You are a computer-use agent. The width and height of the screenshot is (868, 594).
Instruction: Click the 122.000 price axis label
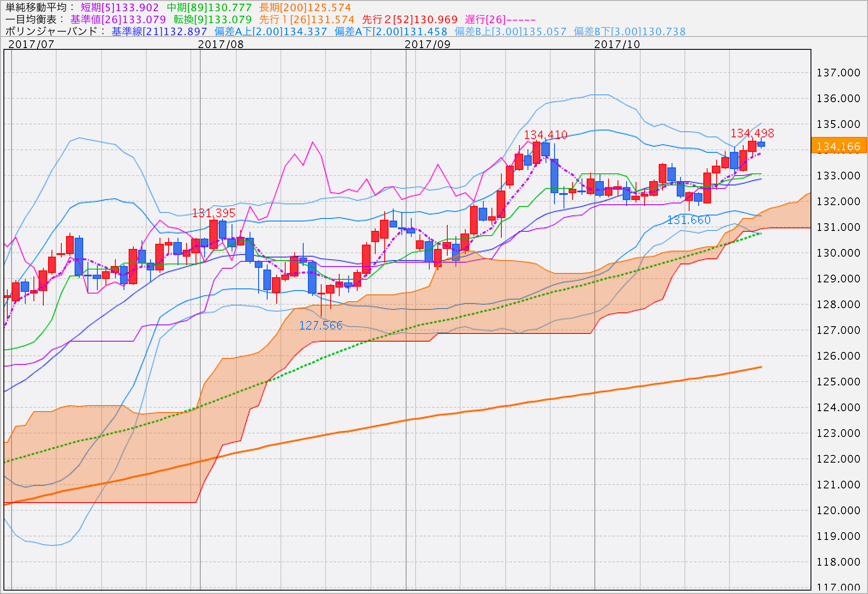[x=838, y=459]
